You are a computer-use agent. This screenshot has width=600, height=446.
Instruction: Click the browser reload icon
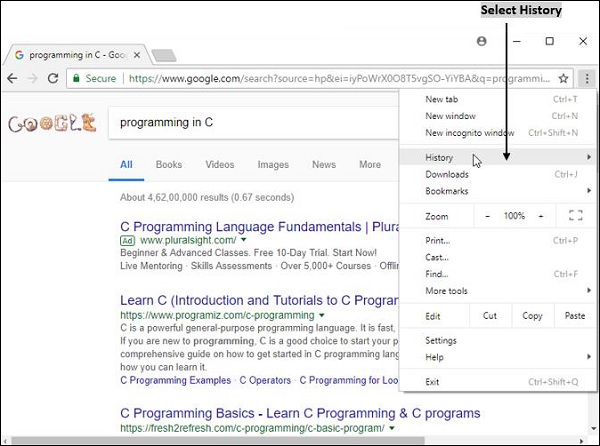coord(54,78)
